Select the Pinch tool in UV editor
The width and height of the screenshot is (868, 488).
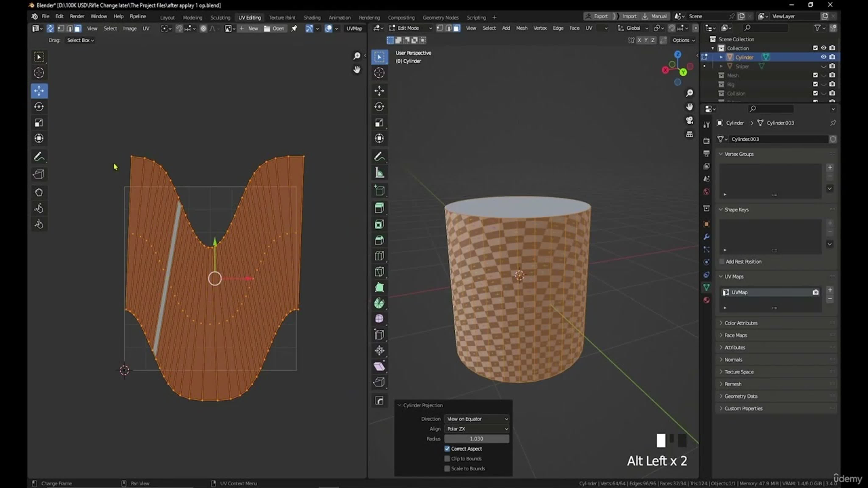coord(39,224)
